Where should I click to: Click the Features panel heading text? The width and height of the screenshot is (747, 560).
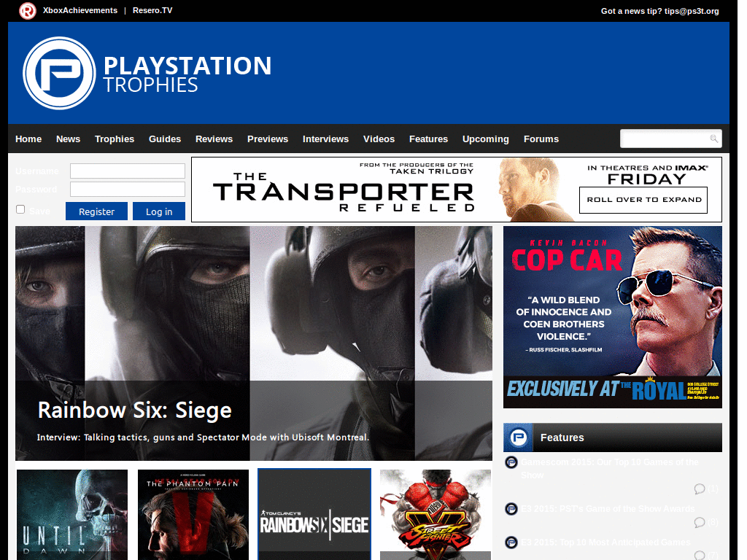[562, 437]
